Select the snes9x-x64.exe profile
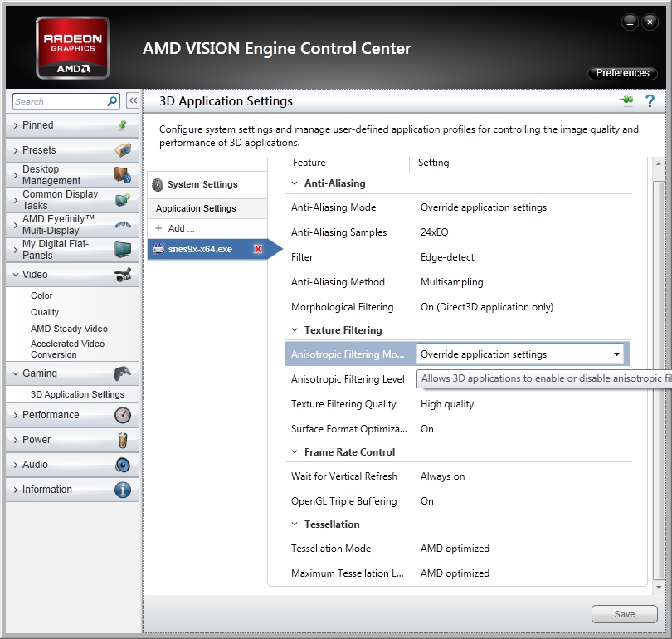Image resolution: width=672 pixels, height=639 pixels. coord(207,249)
